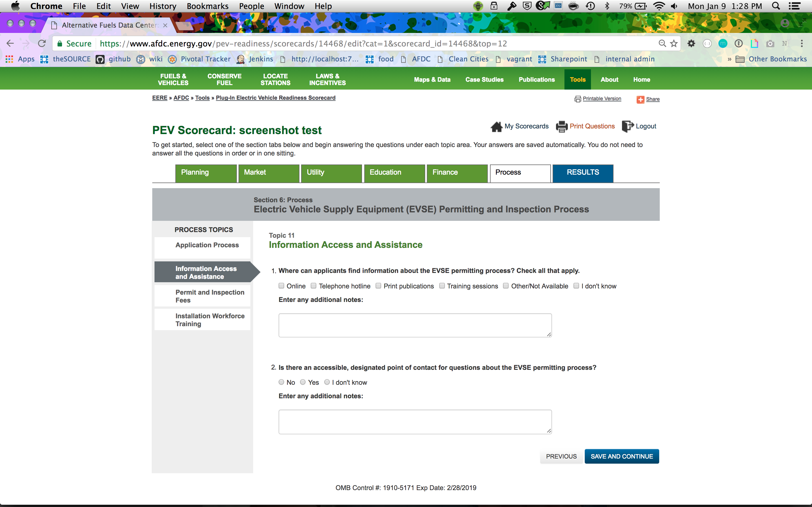The width and height of the screenshot is (812, 507).
Task: Go to the Tools breadcrumb link
Action: 202,98
